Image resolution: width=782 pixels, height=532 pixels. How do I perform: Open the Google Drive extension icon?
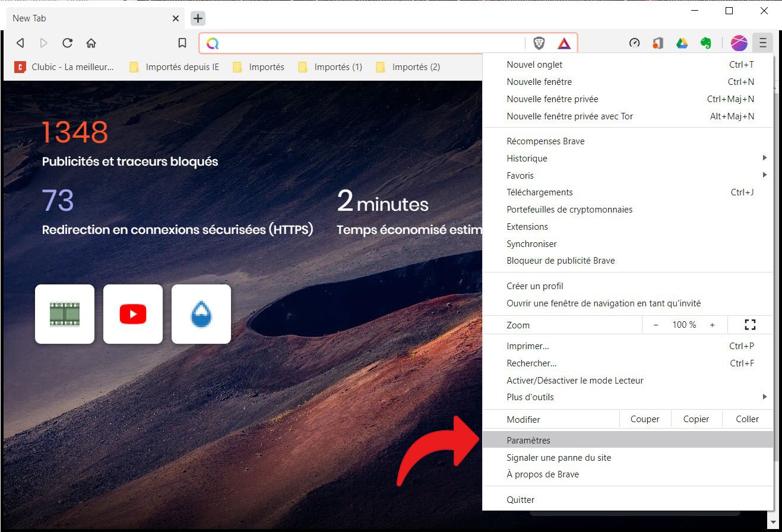(682, 43)
